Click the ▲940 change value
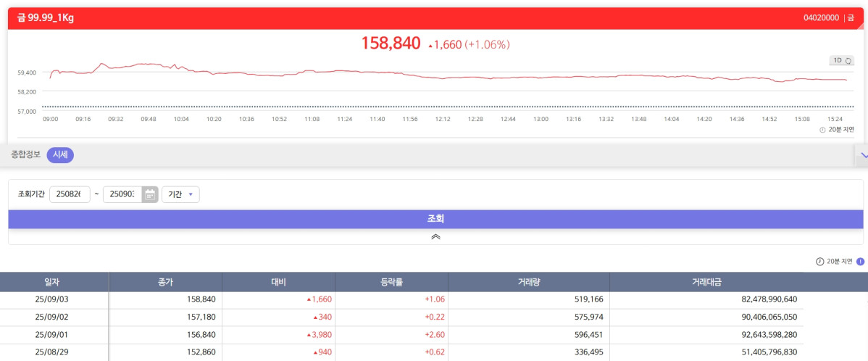This screenshot has height=361, width=868. click(x=322, y=352)
